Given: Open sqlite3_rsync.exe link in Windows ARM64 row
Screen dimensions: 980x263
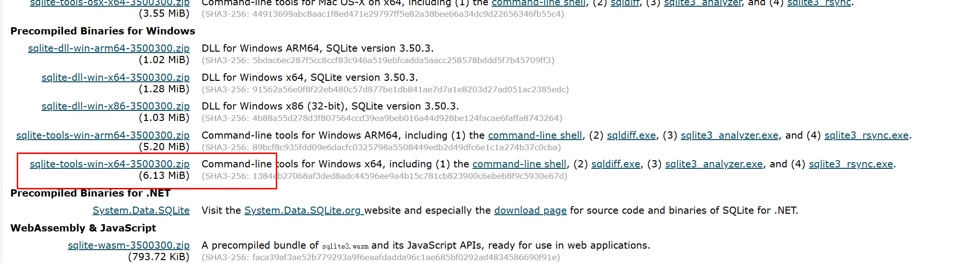Looking at the screenshot, I should click(867, 135).
